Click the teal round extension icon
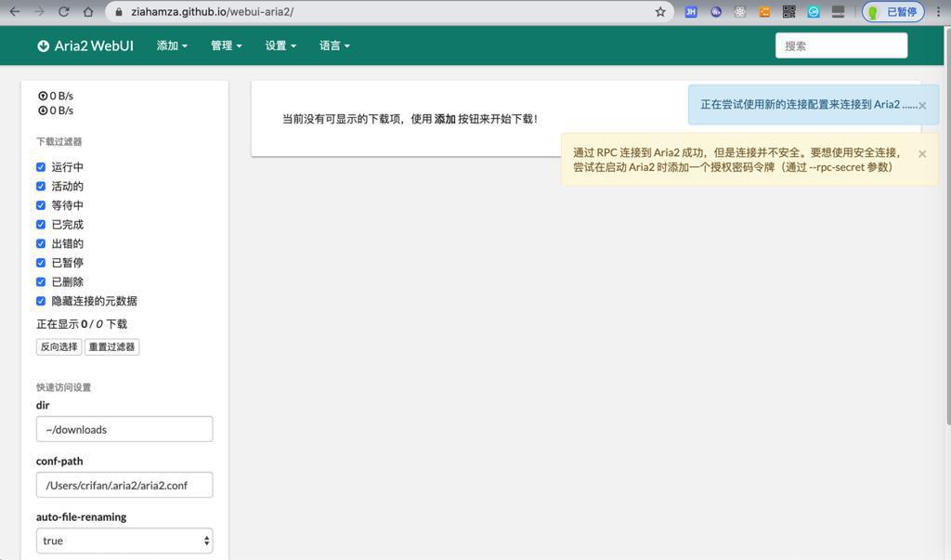This screenshot has height=560, width=951. pyautogui.click(x=814, y=11)
